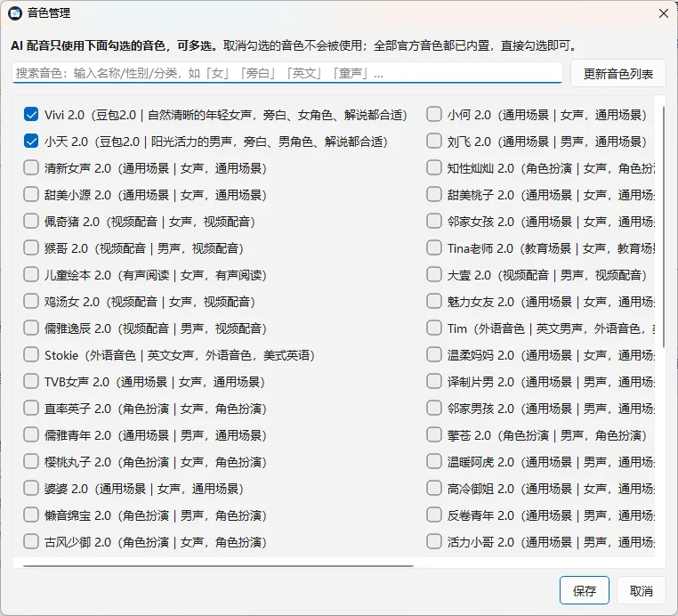Select 甜美桃子 2.0 checkbox
The height and width of the screenshot is (616, 678).
(x=433, y=195)
